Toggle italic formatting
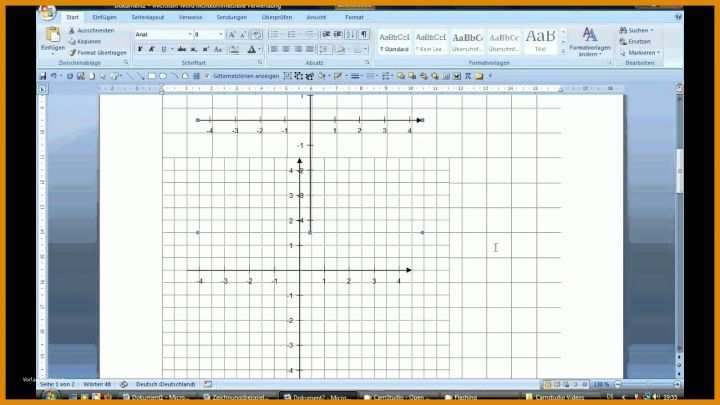This screenshot has width=720, height=405. [152, 49]
